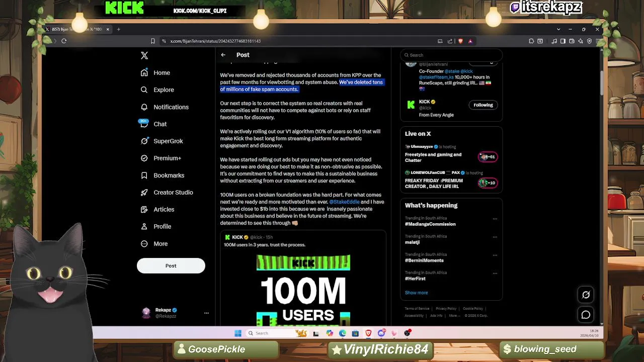Open Terms of Service footer link

(417, 309)
